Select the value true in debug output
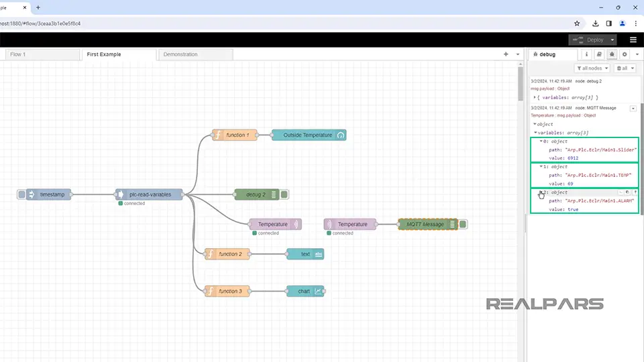Screen dimensions: 644x362 coord(573,209)
